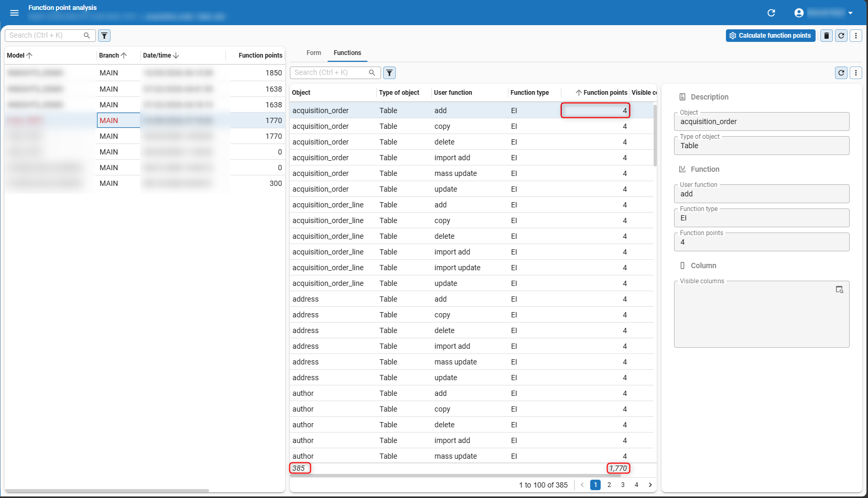
Task: Select the model row with 300 function points
Action: [x=145, y=183]
